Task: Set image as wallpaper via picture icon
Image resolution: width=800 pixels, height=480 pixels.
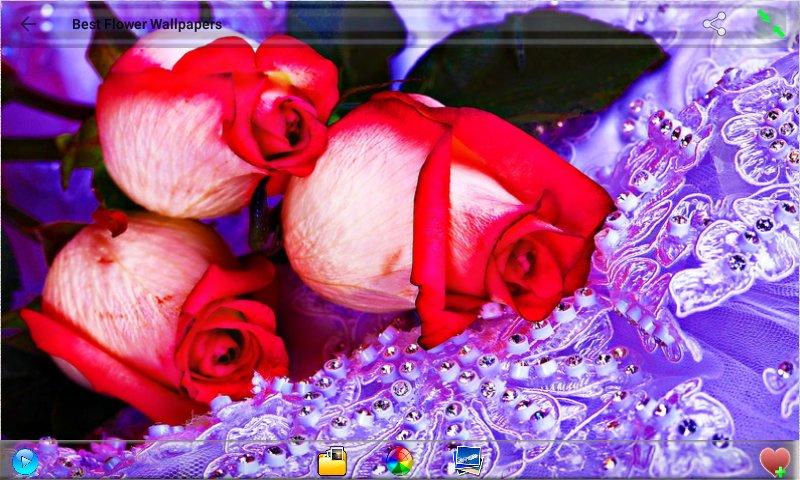Action: pyautogui.click(x=466, y=461)
